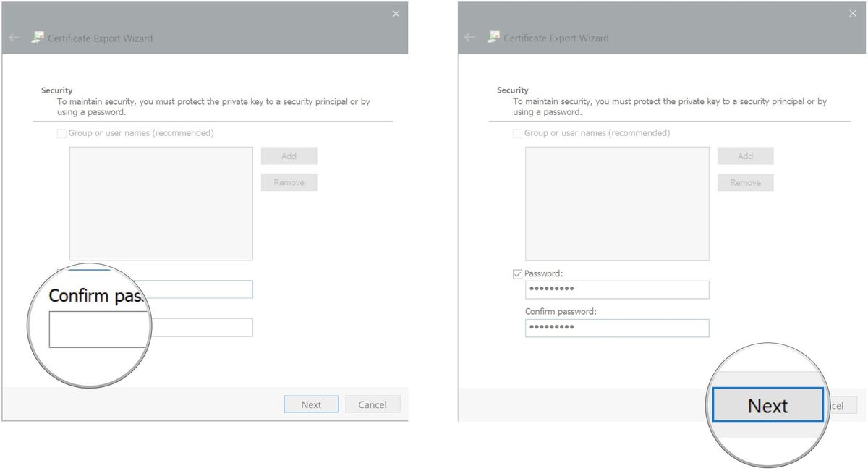
Task: Click inside the group names list box, right dialog
Action: (x=616, y=203)
